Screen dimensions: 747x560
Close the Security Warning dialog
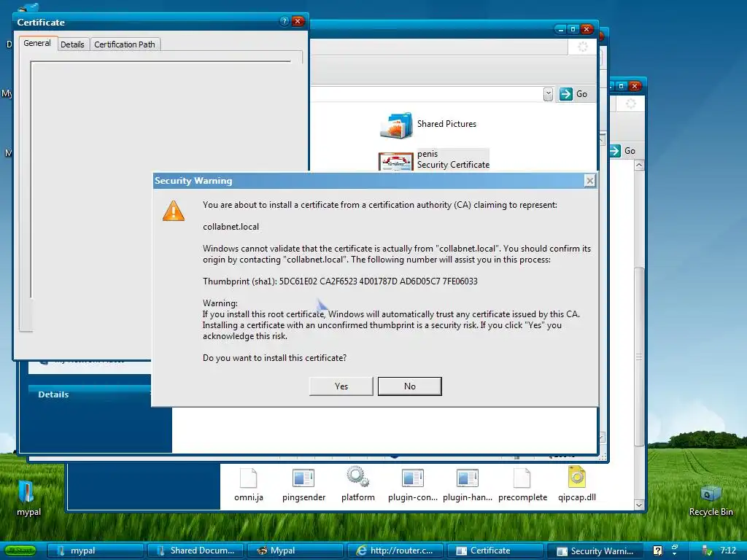click(x=589, y=181)
